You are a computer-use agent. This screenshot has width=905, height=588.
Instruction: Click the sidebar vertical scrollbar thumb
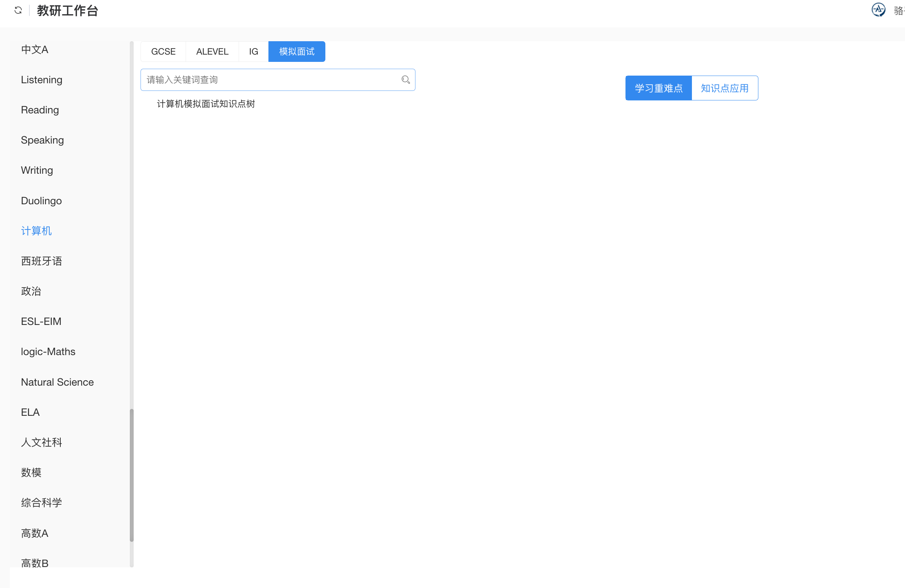[x=132, y=475]
